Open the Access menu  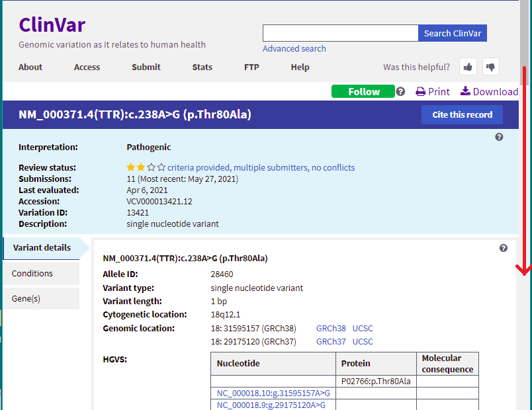(87, 67)
